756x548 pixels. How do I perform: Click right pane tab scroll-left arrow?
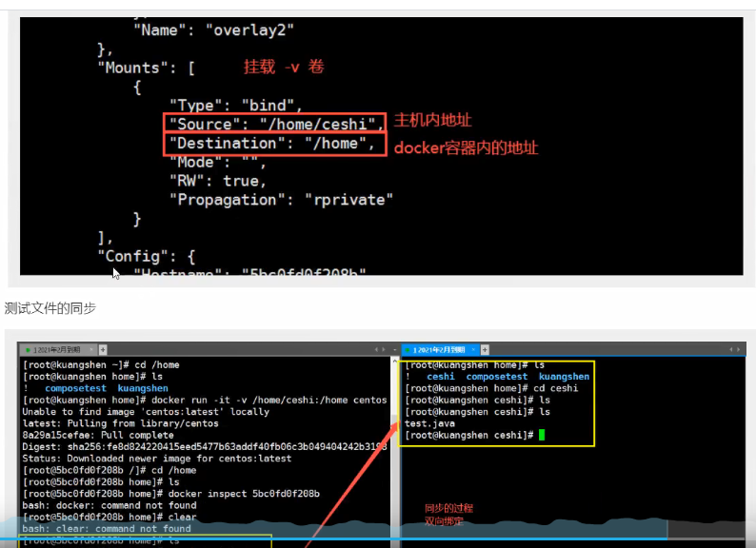coord(731,349)
